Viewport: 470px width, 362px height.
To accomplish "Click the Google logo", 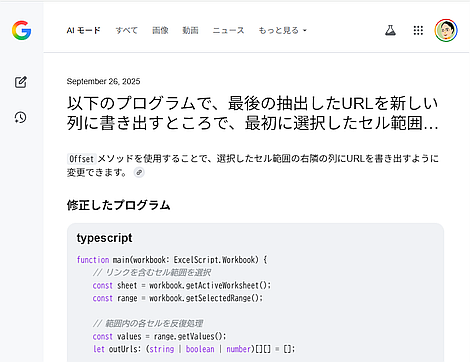I will coord(22,30).
